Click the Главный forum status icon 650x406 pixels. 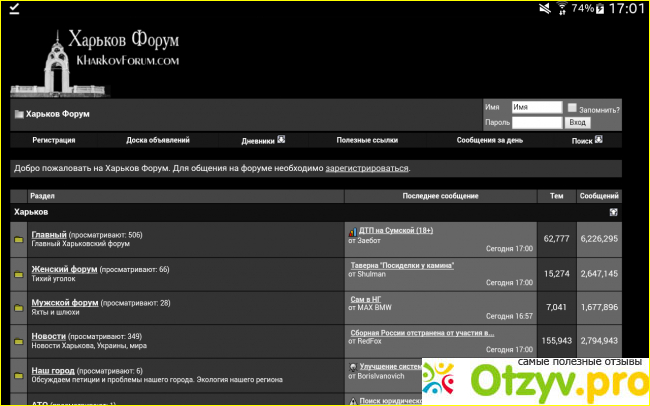(x=18, y=240)
